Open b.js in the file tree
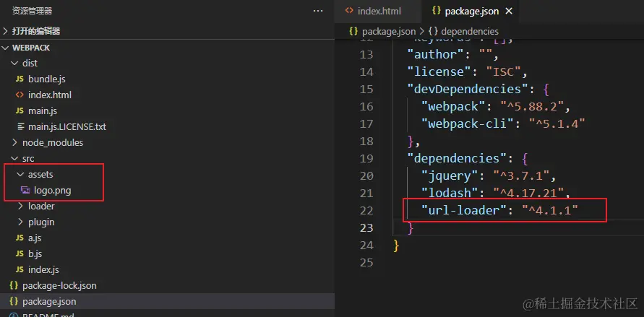This screenshot has height=317, width=644. pyautogui.click(x=35, y=254)
